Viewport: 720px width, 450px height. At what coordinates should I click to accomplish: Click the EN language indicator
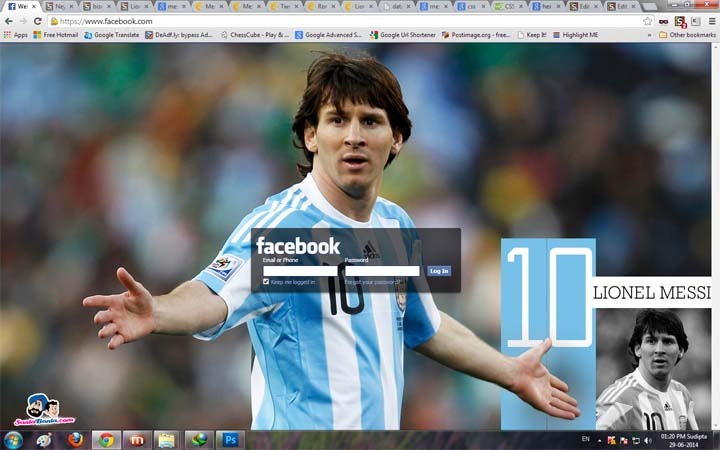tap(585, 439)
